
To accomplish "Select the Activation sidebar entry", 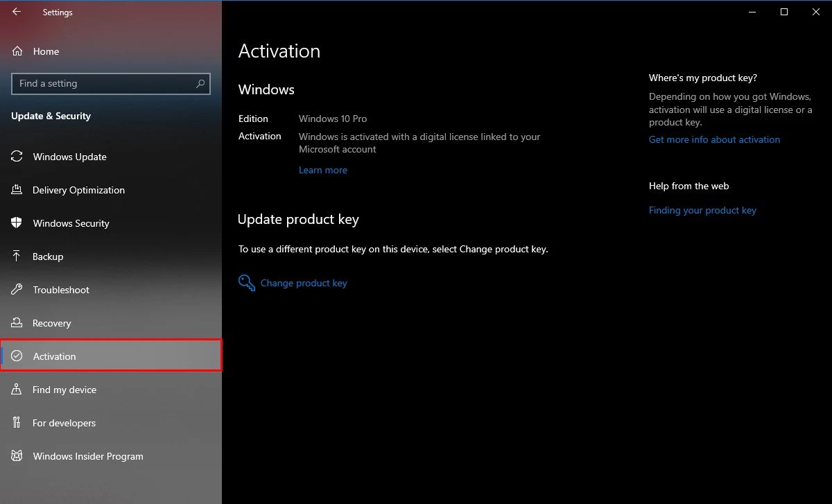I will [x=111, y=356].
